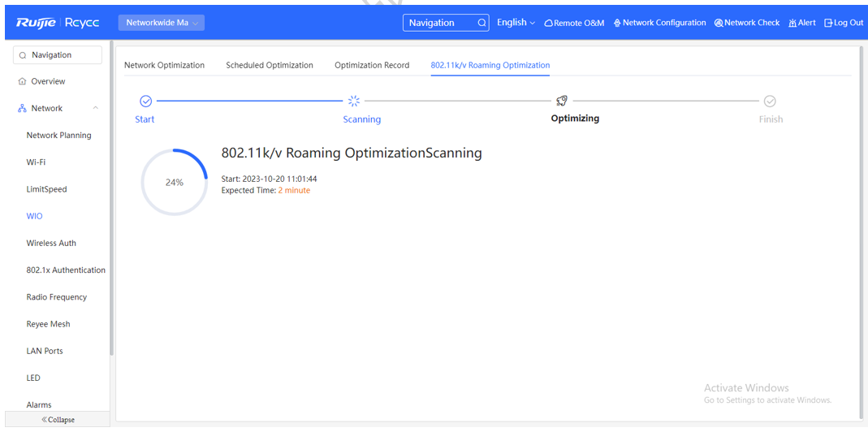The height and width of the screenshot is (432, 868).
Task: Open Remote O&M cloud icon
Action: [549, 23]
